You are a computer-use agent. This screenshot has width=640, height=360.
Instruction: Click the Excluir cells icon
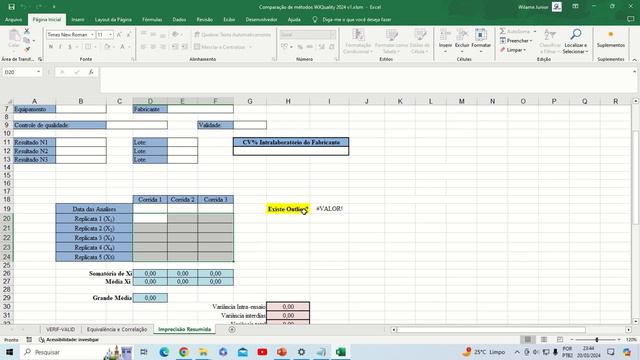(462, 35)
